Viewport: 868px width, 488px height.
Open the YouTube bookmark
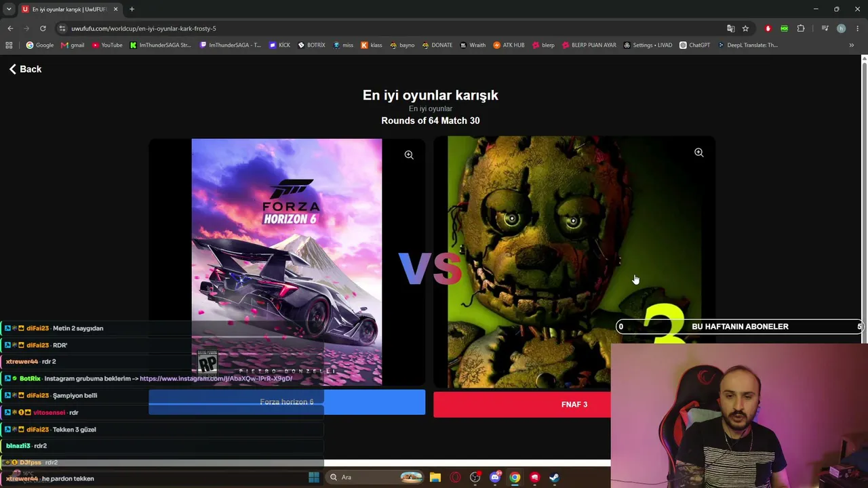(x=107, y=45)
